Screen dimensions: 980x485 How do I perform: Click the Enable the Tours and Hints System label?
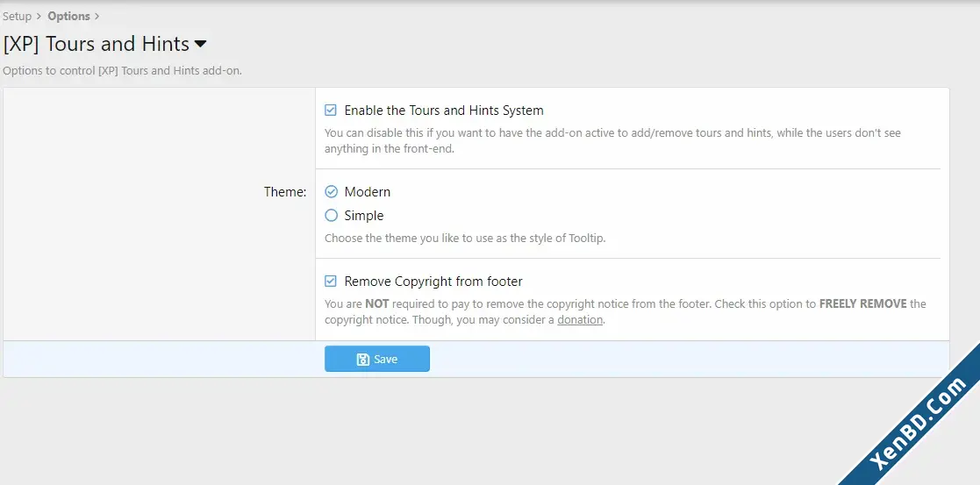coord(444,111)
